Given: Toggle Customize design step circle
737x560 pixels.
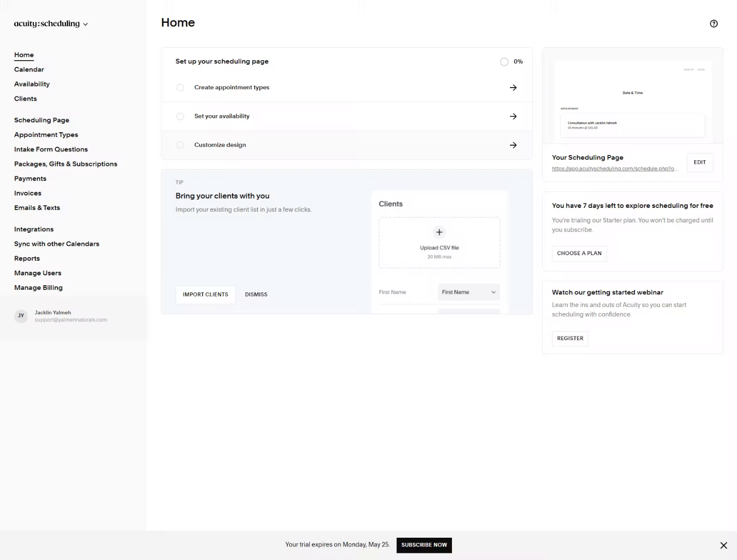Looking at the screenshot, I should click(180, 145).
